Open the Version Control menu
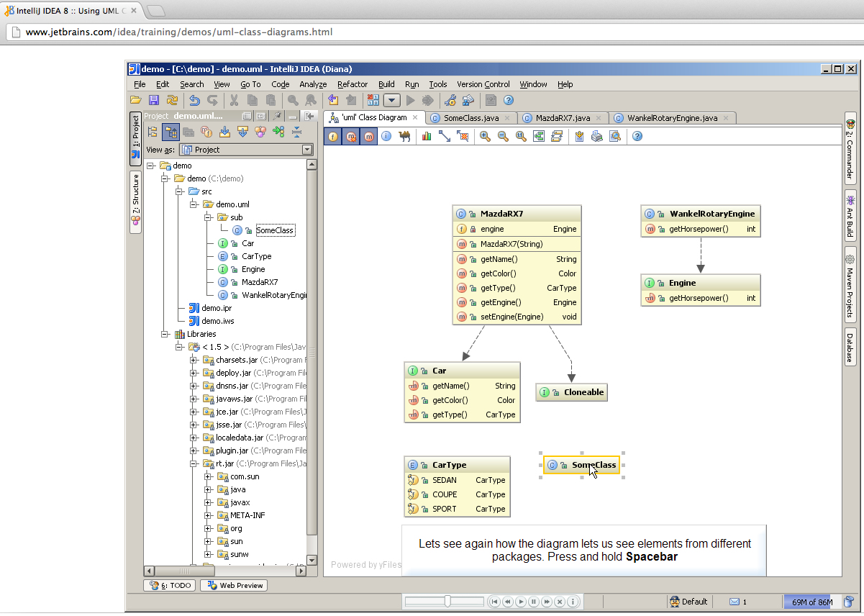 click(x=483, y=84)
